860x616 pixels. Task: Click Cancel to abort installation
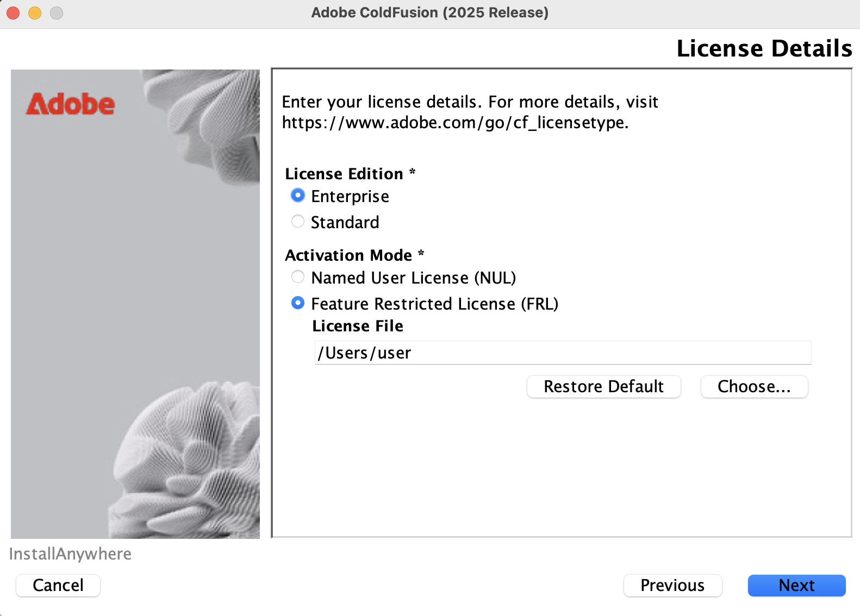click(58, 586)
